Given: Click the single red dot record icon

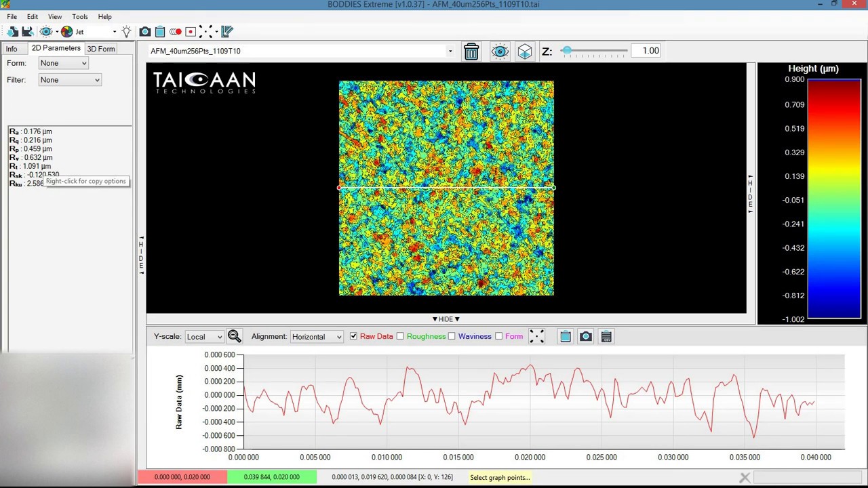Looking at the screenshot, I should tap(191, 32).
